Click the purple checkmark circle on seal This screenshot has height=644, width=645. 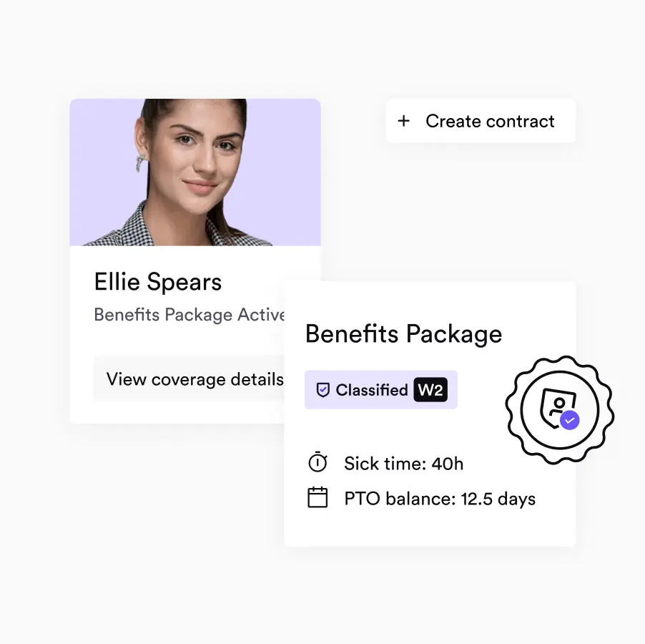[x=570, y=420]
